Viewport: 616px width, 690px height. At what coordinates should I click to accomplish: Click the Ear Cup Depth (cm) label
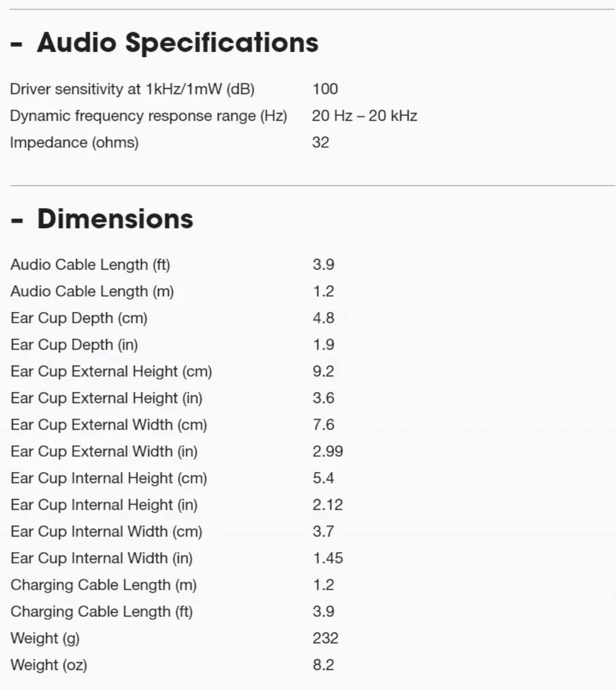coord(79,318)
